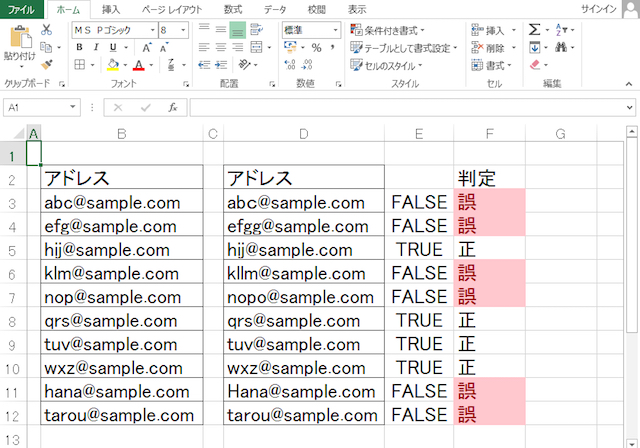Switch to the 数式 tab
This screenshot has width=640, height=448.
click(233, 9)
